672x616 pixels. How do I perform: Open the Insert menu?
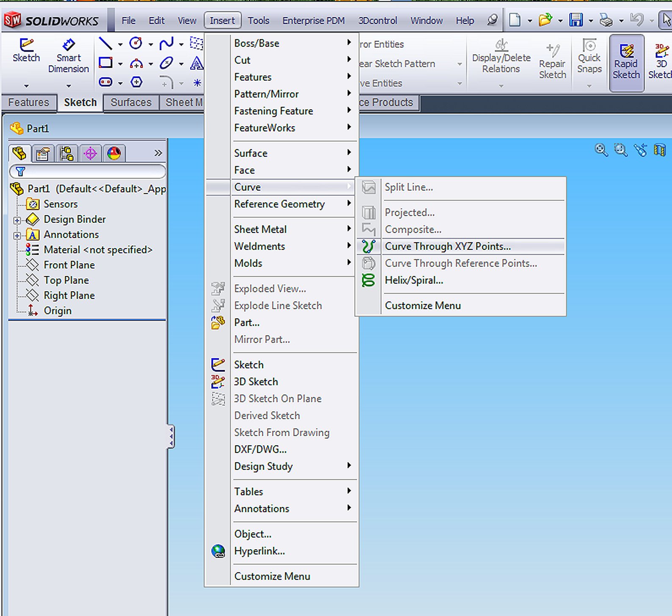[x=222, y=20]
